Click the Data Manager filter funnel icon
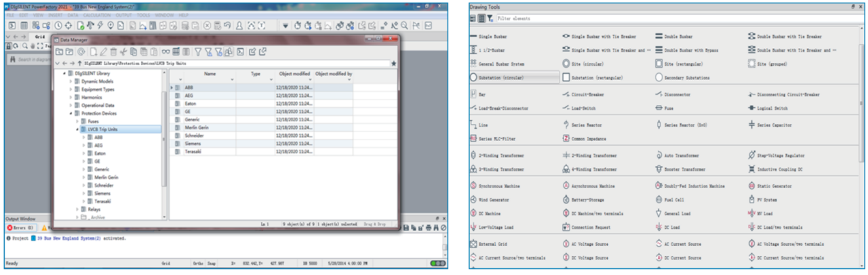The image size is (868, 275). tap(198, 51)
